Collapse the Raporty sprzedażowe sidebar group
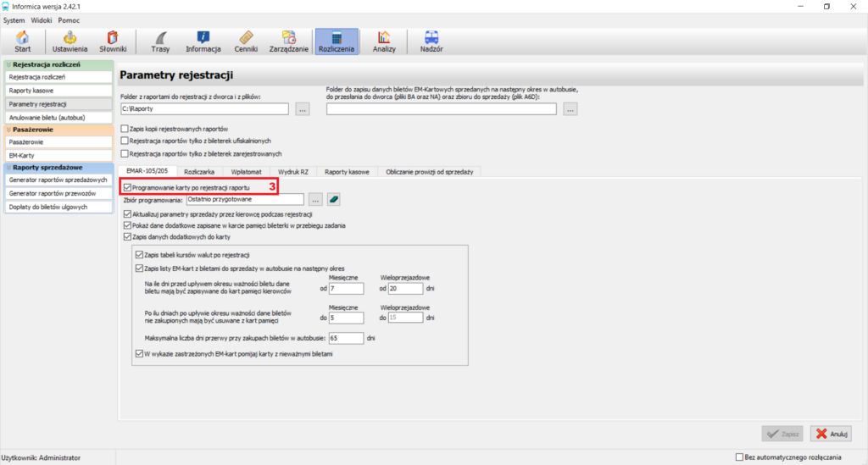 point(8,167)
